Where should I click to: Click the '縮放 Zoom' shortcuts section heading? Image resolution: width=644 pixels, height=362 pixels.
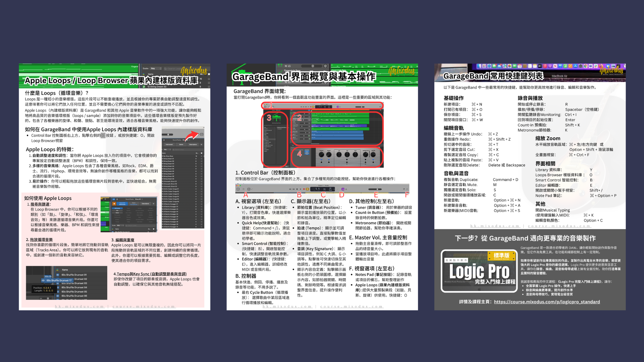[x=548, y=138]
